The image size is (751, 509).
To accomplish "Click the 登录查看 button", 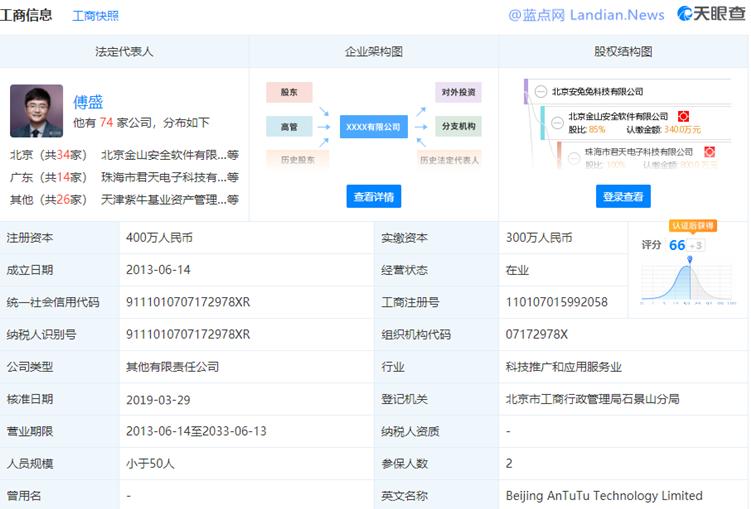I will pos(623,196).
